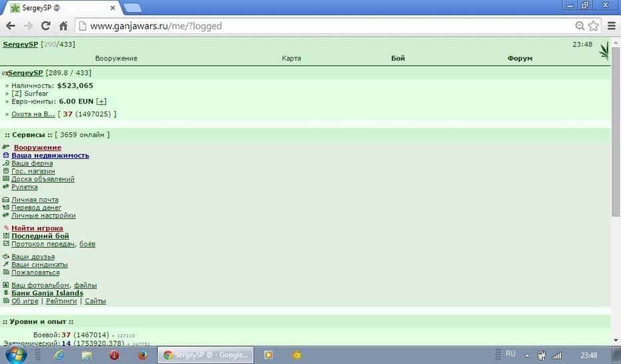This screenshot has width=621, height=364.
Task: Open Ваши друзья link
Action: 33,256
